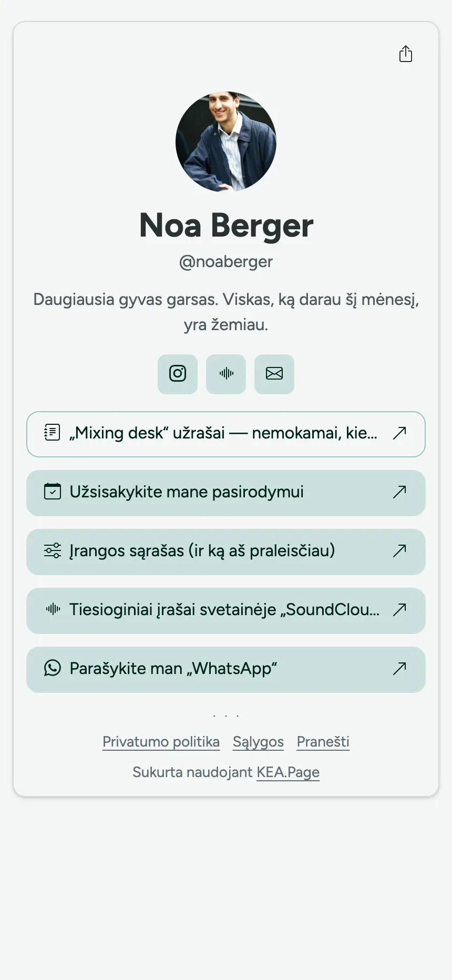This screenshot has width=452, height=980.
Task: Click arrow on Užsisakykite mane pasirodymui row
Action: (399, 492)
